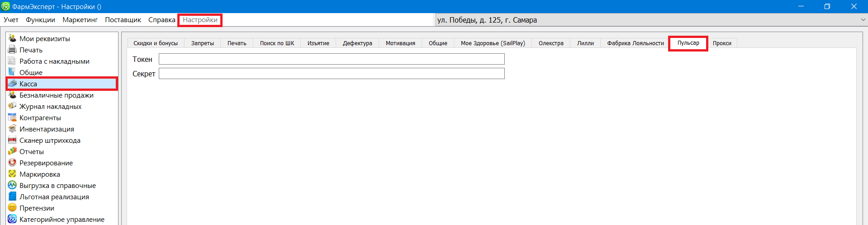Click the cash register icon for Касса
The width and height of the screenshot is (868, 225).
(x=12, y=84)
